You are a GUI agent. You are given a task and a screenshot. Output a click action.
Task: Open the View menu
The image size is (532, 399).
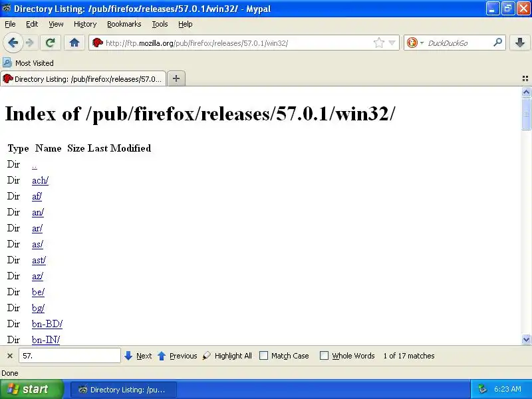coord(56,24)
